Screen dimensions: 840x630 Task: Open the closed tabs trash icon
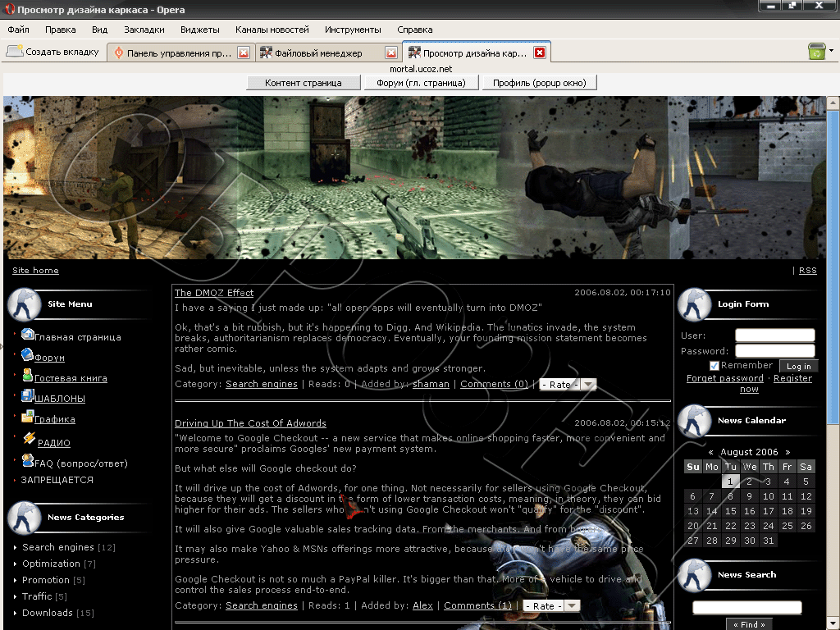(x=817, y=52)
